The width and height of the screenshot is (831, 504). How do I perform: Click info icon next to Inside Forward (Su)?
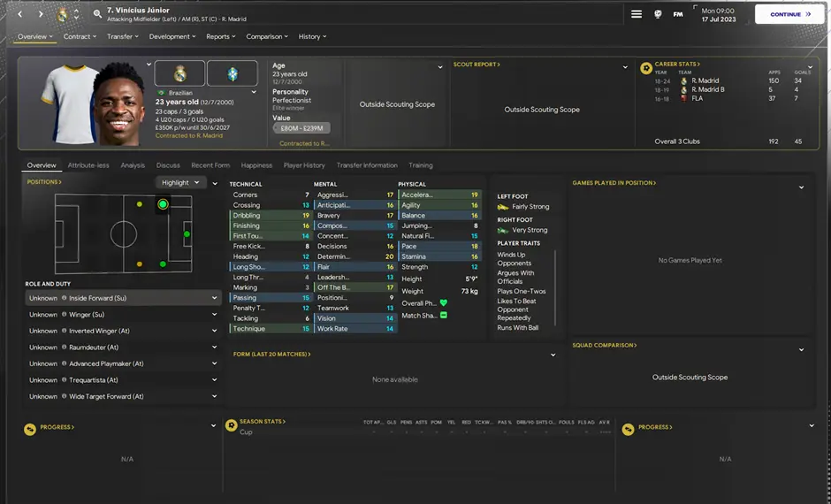(65, 298)
